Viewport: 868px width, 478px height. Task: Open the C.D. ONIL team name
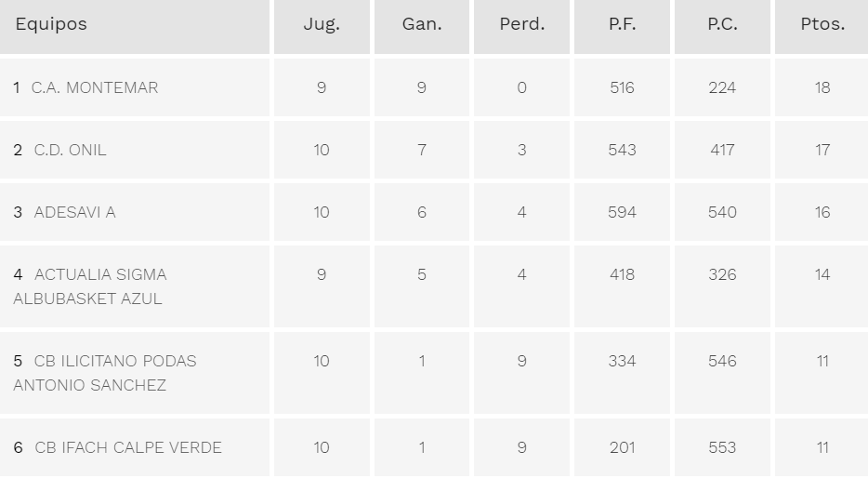[x=70, y=150]
